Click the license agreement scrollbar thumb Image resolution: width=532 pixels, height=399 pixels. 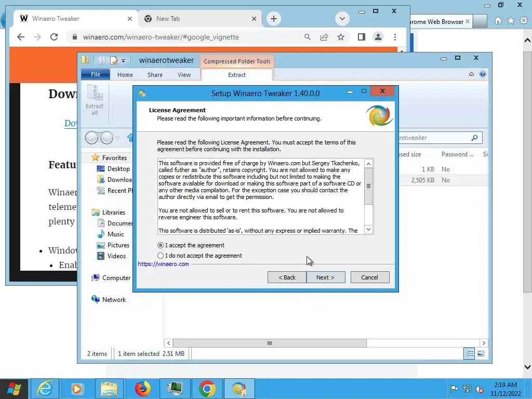(368, 186)
